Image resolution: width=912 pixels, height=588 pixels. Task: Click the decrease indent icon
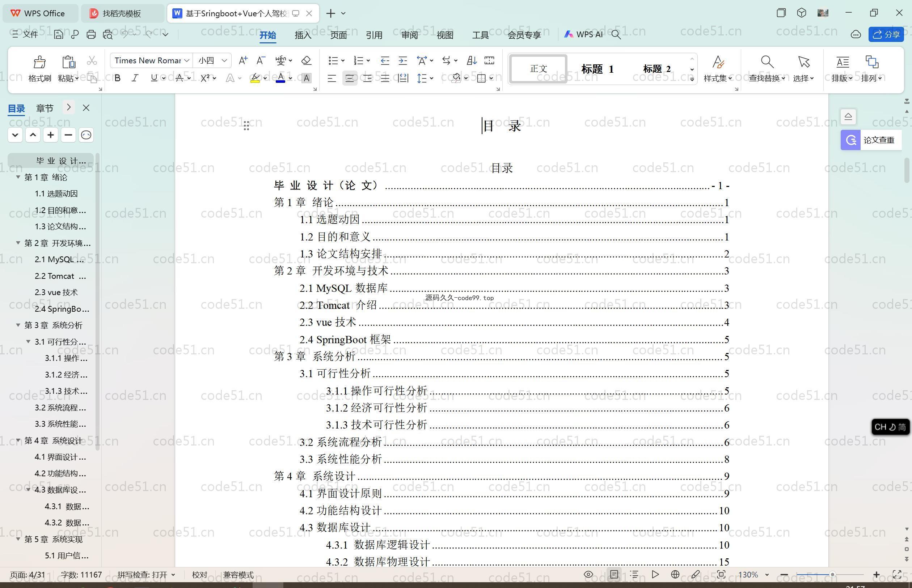point(385,60)
